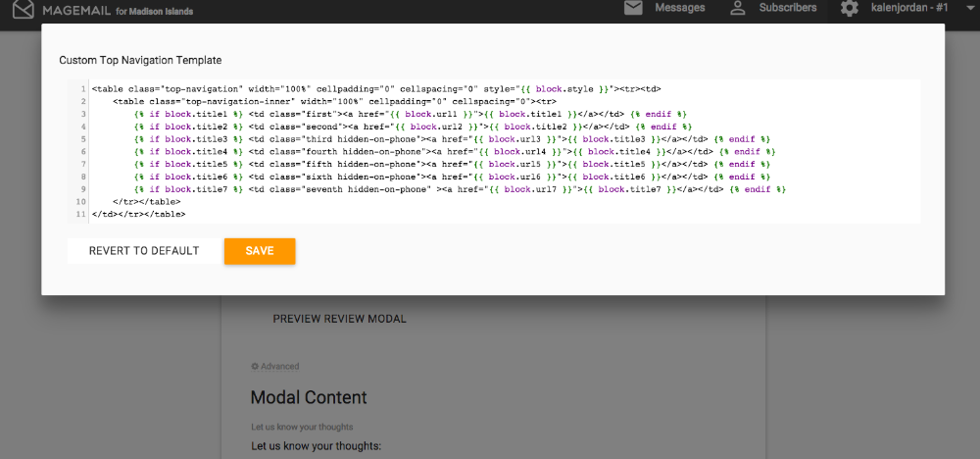The height and width of the screenshot is (459, 980).
Task: Click the Preview Review Modal button
Action: (x=339, y=319)
